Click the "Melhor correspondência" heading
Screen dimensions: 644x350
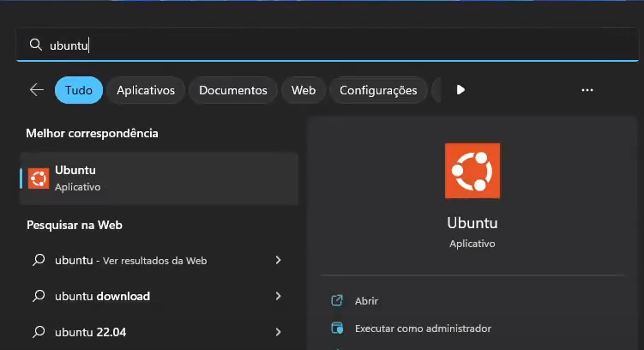92,133
